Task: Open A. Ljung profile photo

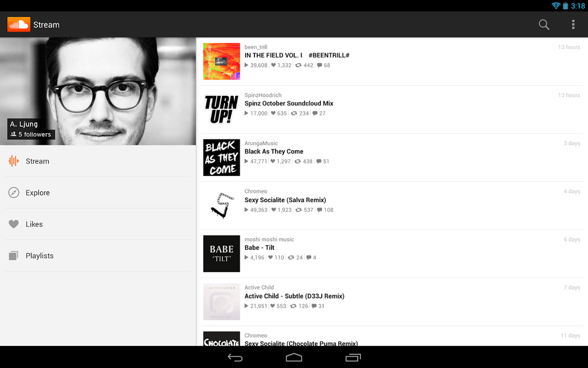Action: click(x=98, y=91)
